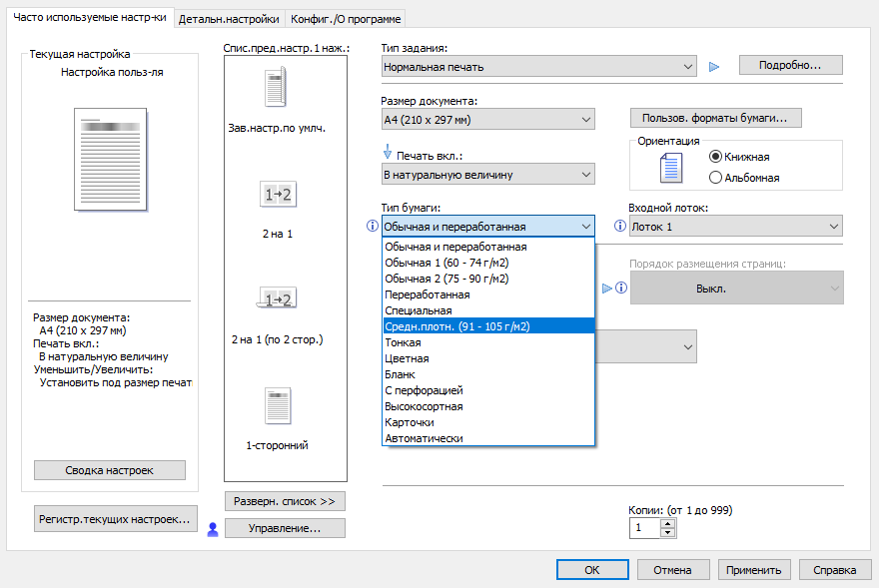Choose the 2 на 1 two-sided preset icon
The width and height of the screenshot is (879, 588).
[278, 298]
